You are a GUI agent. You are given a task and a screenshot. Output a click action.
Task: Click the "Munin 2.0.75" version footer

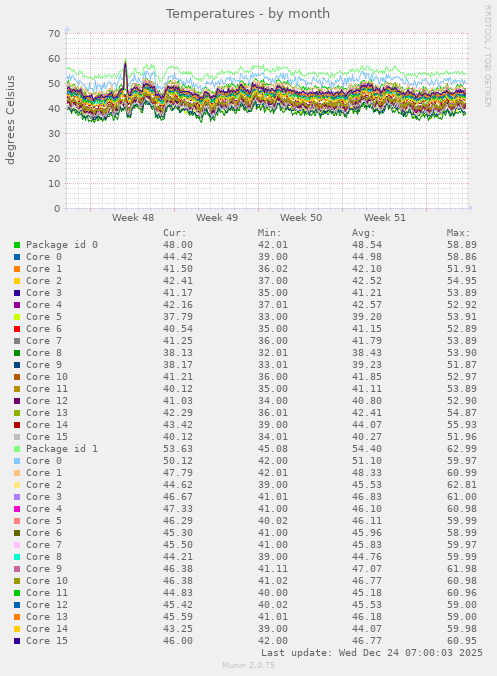[248, 665]
